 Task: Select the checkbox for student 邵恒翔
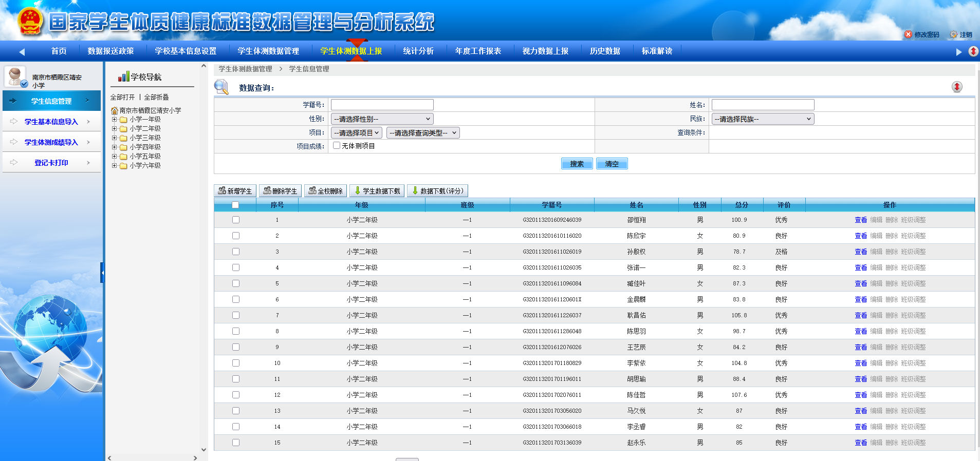(236, 220)
